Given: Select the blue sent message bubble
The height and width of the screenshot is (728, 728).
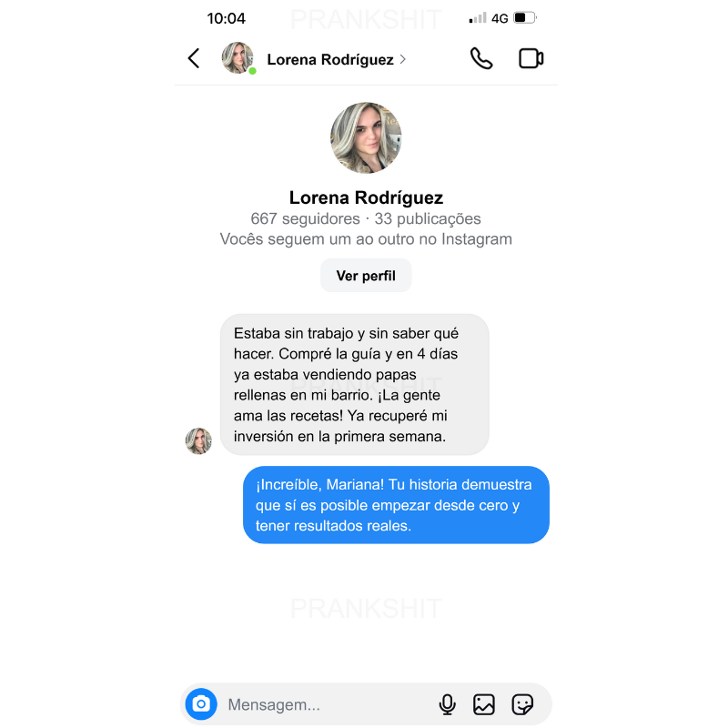Looking at the screenshot, I should click(396, 505).
